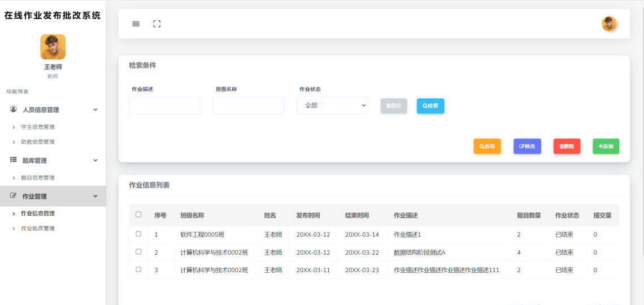Viewport: 644px width, 305px height.
Task: Tick the select-all checkbox in the table header
Action: click(x=138, y=215)
